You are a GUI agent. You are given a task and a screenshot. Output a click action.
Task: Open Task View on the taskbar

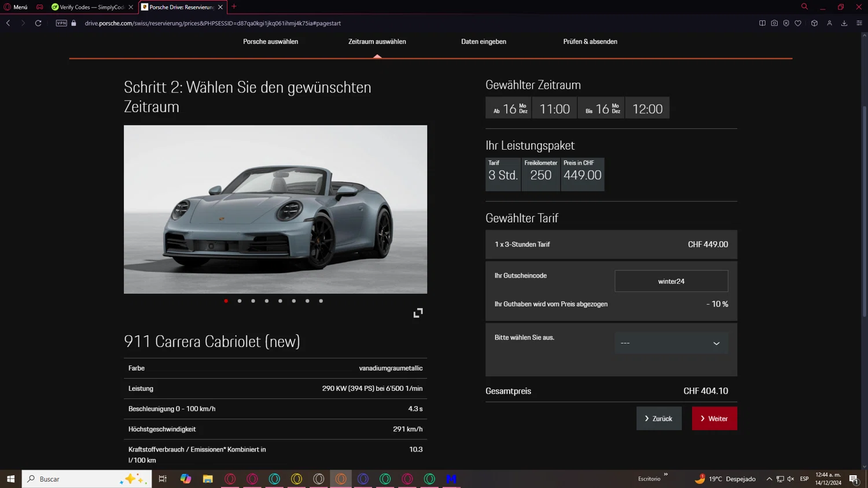[x=163, y=479]
